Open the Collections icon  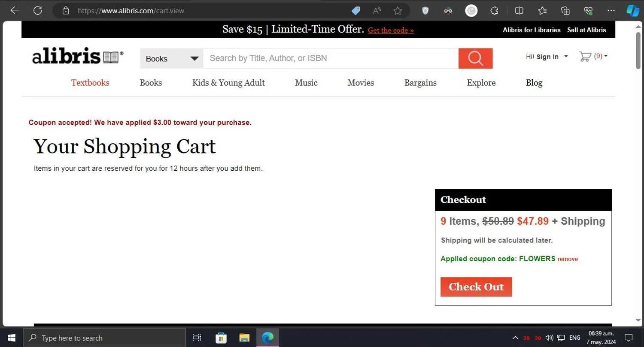pos(565,11)
